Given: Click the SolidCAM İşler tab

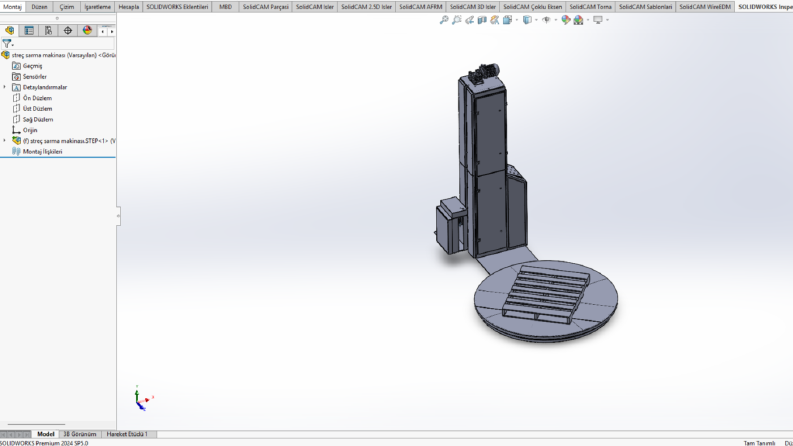Looking at the screenshot, I should [x=315, y=7].
